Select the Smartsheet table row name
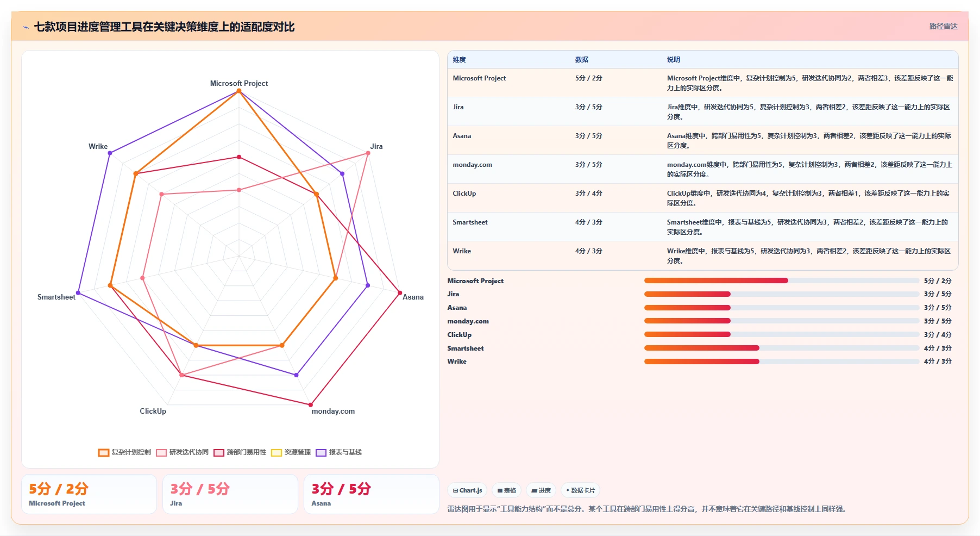Screen dimensions: 980x536 click(470, 222)
